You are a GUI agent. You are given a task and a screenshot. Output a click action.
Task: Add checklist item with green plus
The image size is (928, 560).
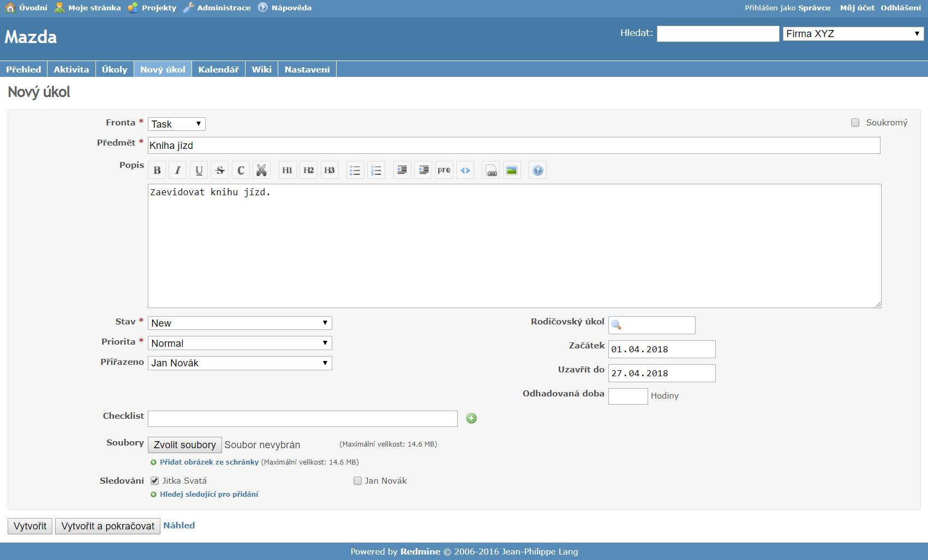pyautogui.click(x=471, y=418)
